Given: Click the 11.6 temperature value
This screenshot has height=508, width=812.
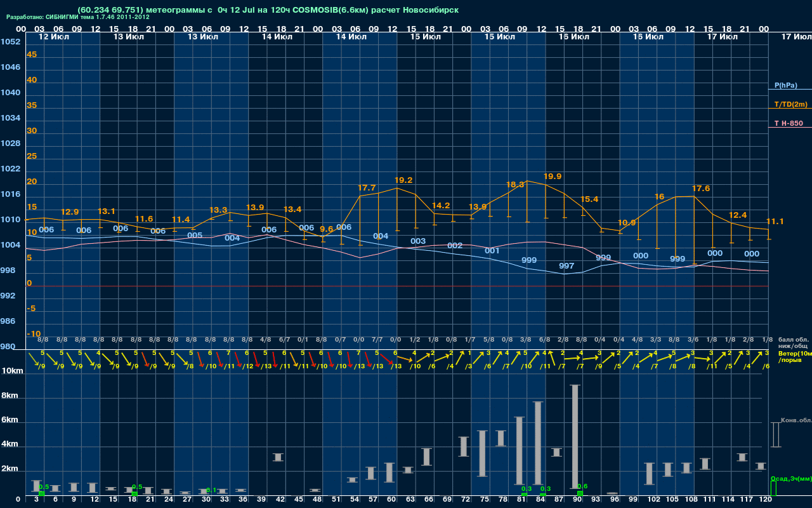Looking at the screenshot, I should (144, 219).
